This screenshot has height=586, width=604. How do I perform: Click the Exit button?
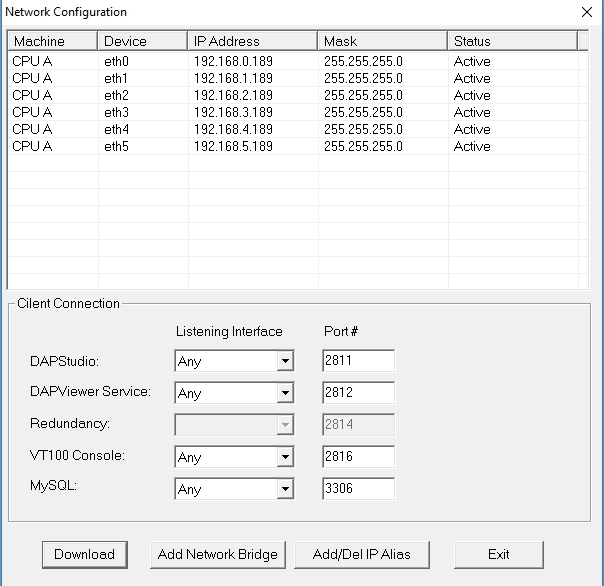coord(498,554)
